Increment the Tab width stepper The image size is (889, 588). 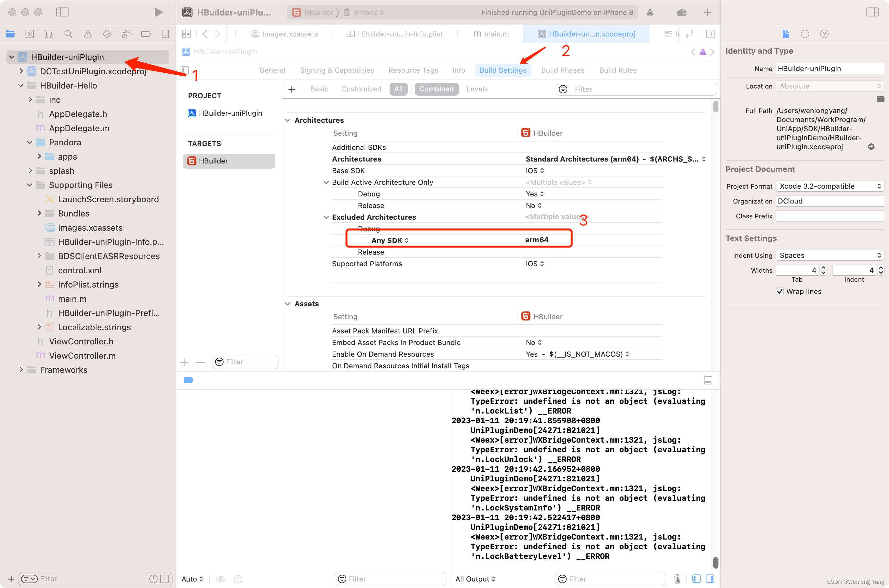824,268
